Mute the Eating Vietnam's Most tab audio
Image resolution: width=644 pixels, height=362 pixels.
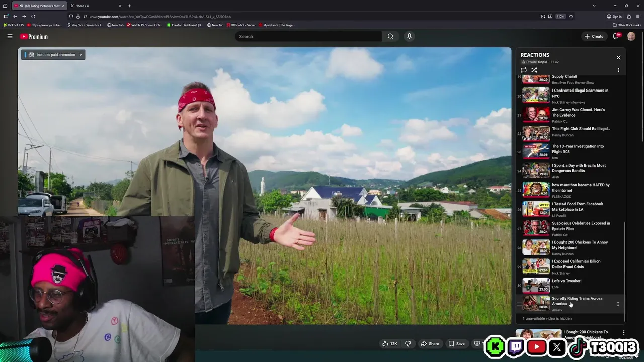click(x=20, y=6)
